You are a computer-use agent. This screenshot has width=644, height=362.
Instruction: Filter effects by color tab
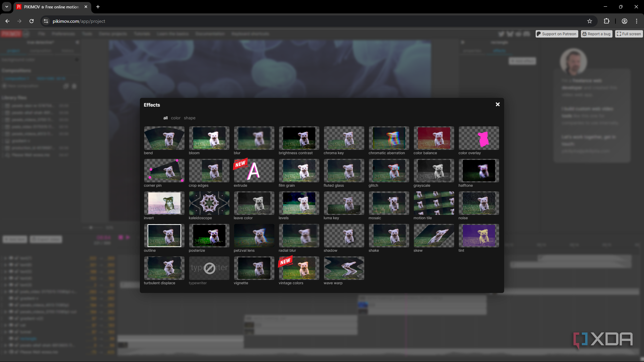(175, 118)
